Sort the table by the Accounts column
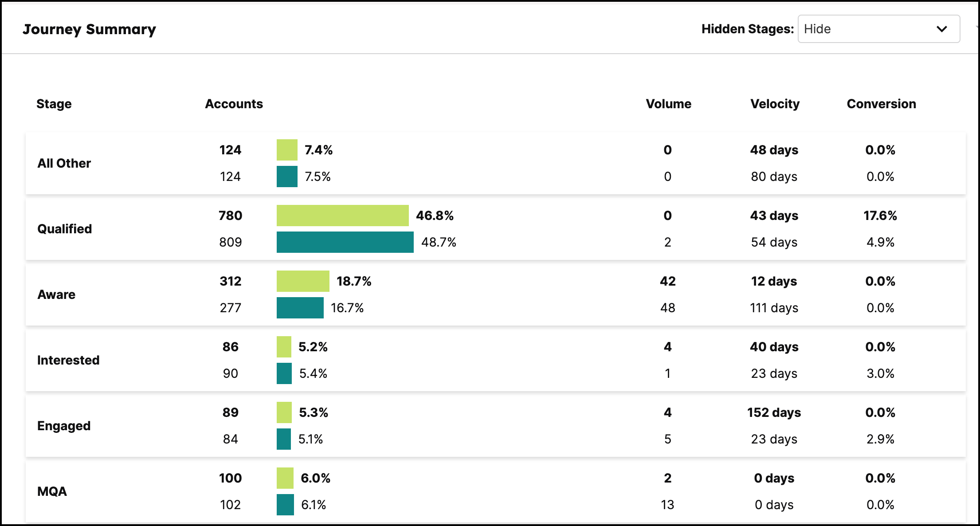 pos(234,104)
